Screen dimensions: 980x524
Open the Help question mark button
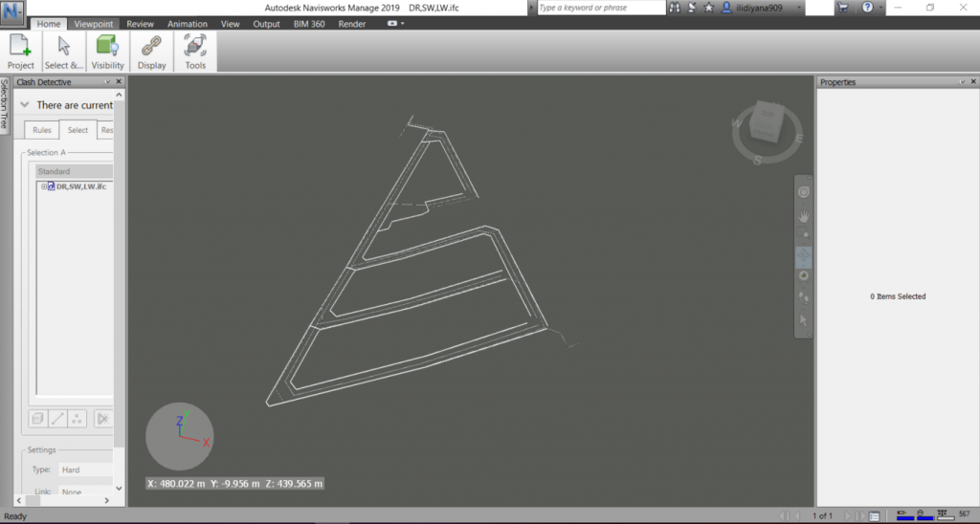pos(867,8)
